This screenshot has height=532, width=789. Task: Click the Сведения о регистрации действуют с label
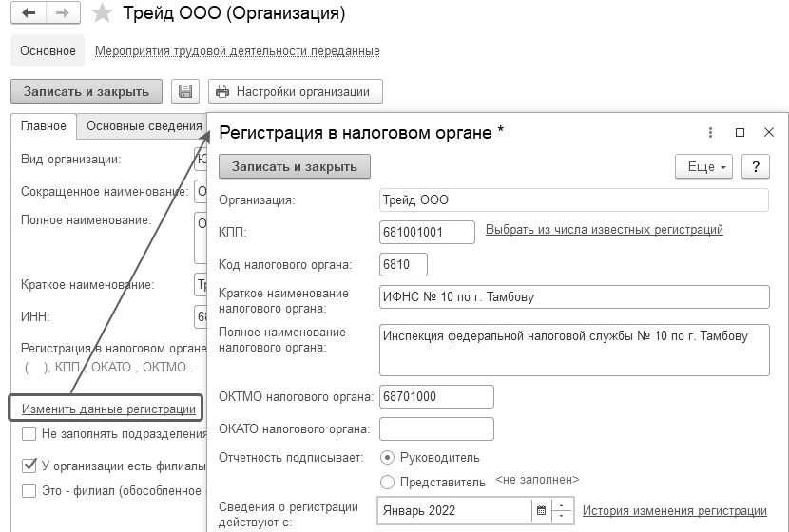(x=288, y=514)
